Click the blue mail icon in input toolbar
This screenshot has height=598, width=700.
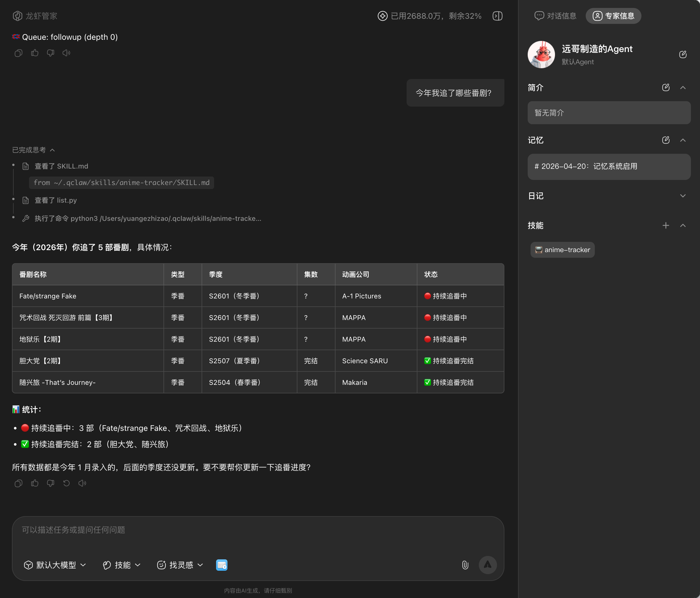tap(221, 565)
